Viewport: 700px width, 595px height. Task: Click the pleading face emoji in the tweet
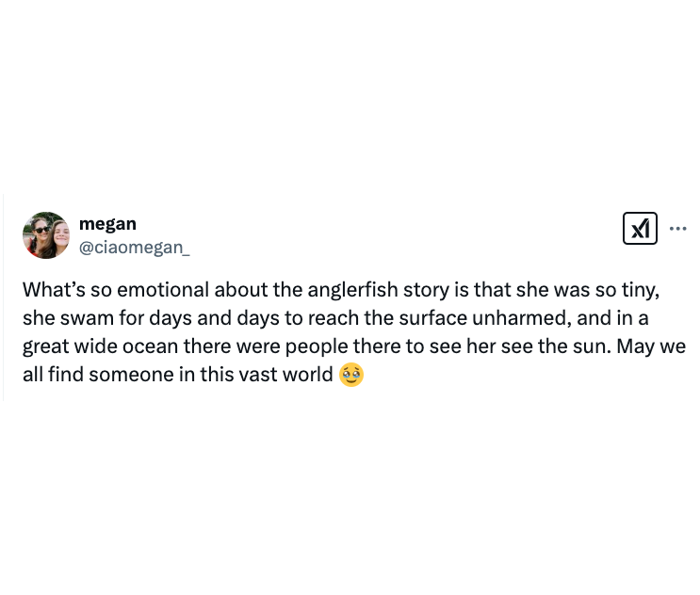pos(351,374)
